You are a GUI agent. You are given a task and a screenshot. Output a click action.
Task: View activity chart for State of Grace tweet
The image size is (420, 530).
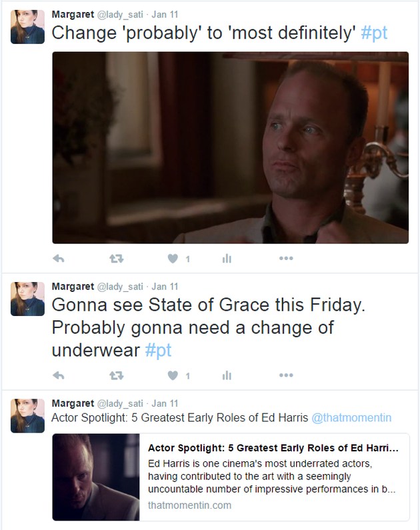227,375
